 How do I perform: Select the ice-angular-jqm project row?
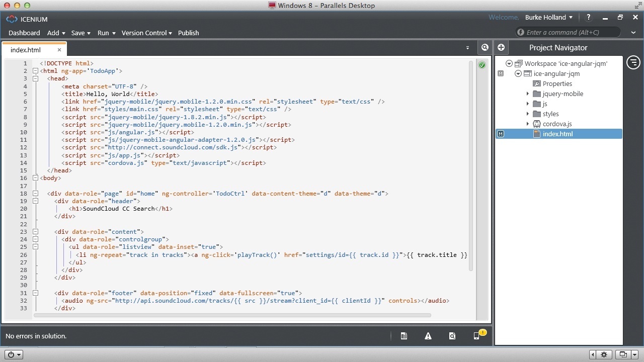click(559, 73)
